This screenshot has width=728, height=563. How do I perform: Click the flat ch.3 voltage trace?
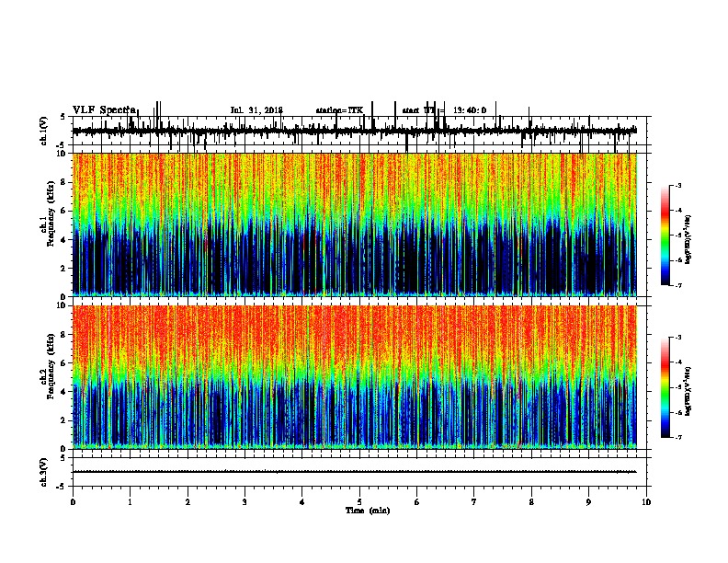pyautogui.click(x=354, y=472)
